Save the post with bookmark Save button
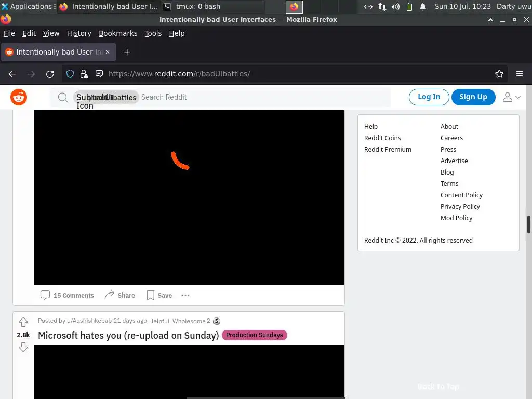The height and width of the screenshot is (399, 532). coord(159,295)
